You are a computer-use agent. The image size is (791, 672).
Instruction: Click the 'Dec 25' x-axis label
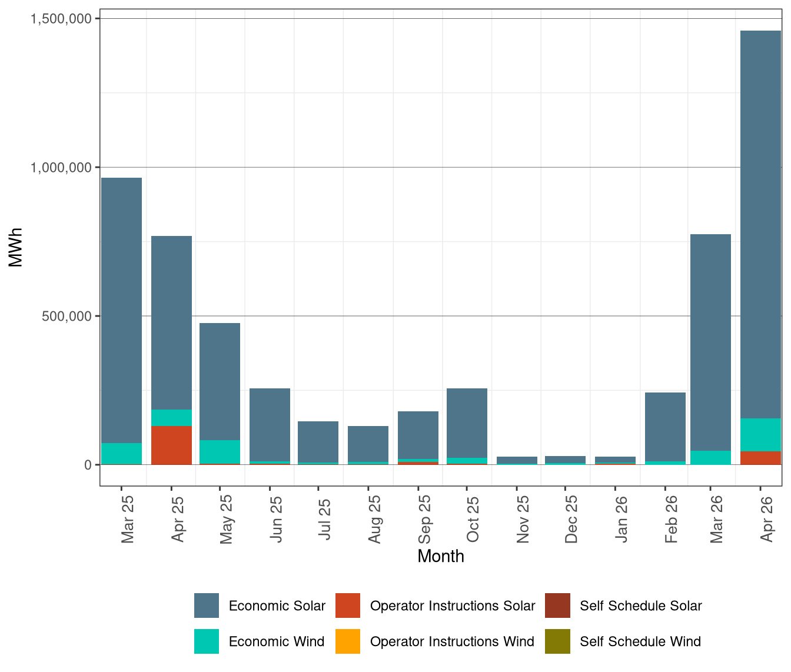pyautogui.click(x=571, y=519)
